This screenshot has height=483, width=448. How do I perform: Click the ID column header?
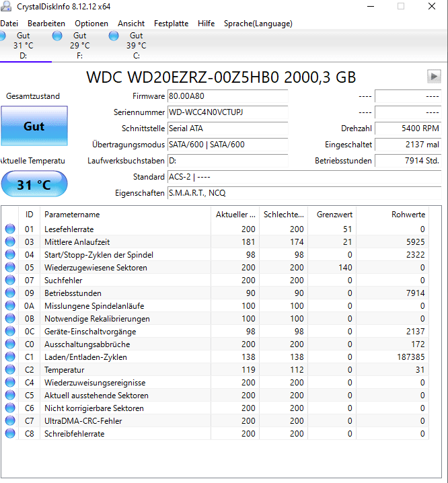click(30, 215)
